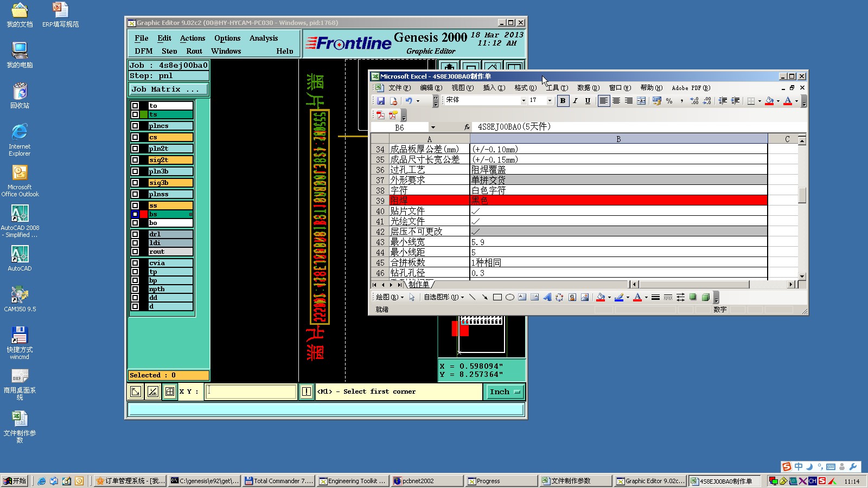This screenshot has width=868, height=488.
Task: Open the DFM menu in Graphic Editor
Action: click(x=144, y=51)
